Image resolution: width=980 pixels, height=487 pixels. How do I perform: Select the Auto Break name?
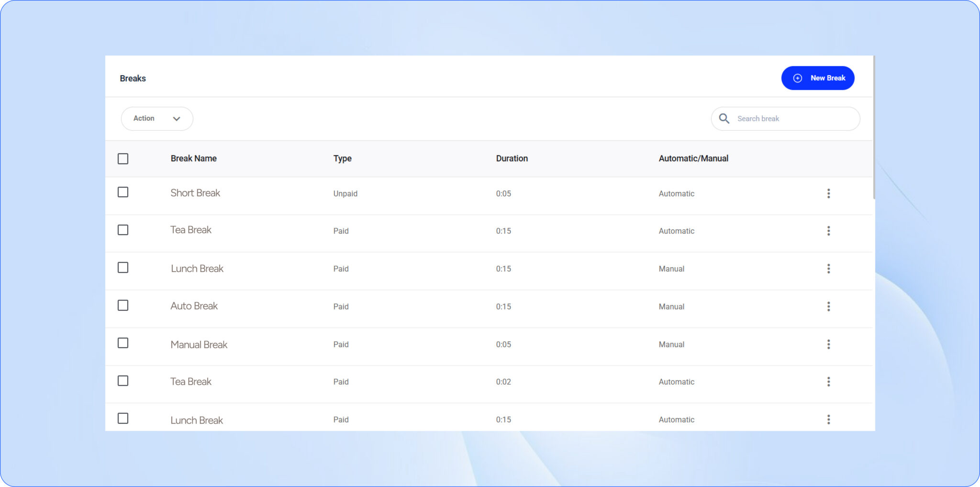(194, 306)
